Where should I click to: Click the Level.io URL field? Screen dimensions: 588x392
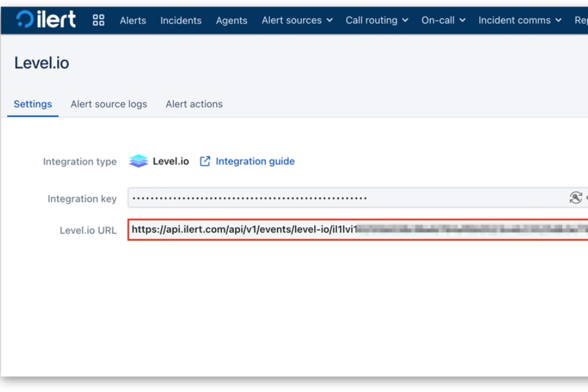pyautogui.click(x=357, y=229)
